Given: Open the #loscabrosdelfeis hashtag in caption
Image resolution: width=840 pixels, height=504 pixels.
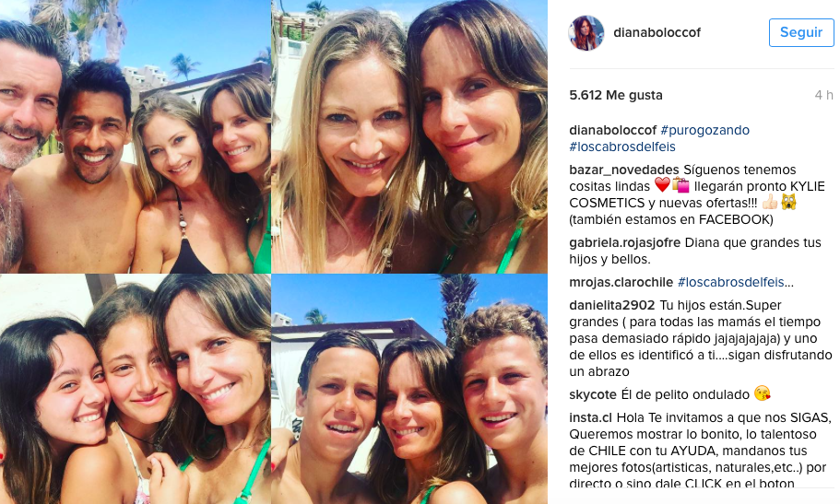Looking at the screenshot, I should [622, 147].
